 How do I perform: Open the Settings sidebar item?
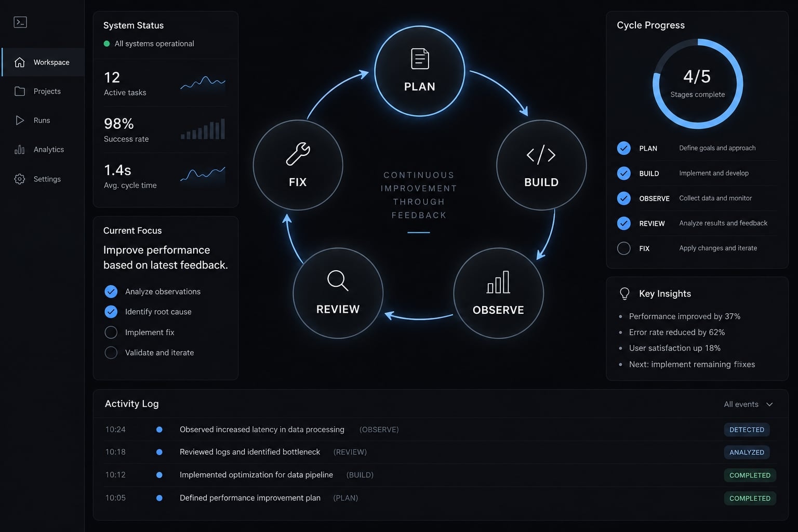click(43, 179)
